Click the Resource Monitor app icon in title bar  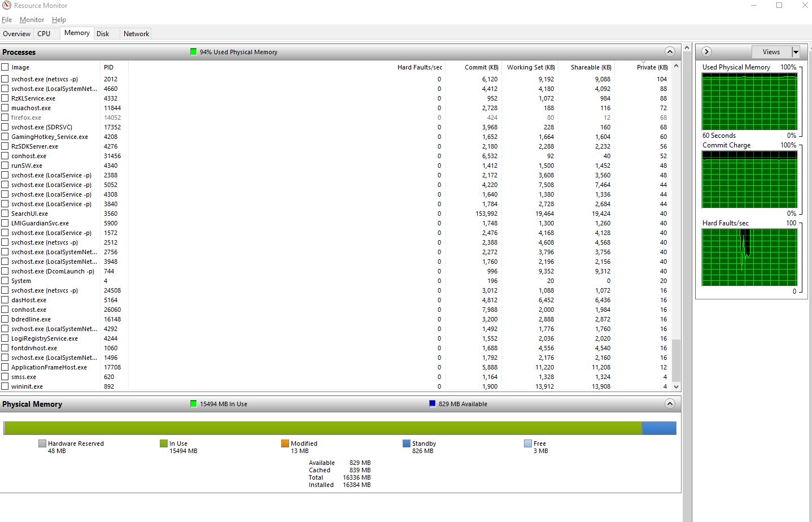tap(7, 6)
